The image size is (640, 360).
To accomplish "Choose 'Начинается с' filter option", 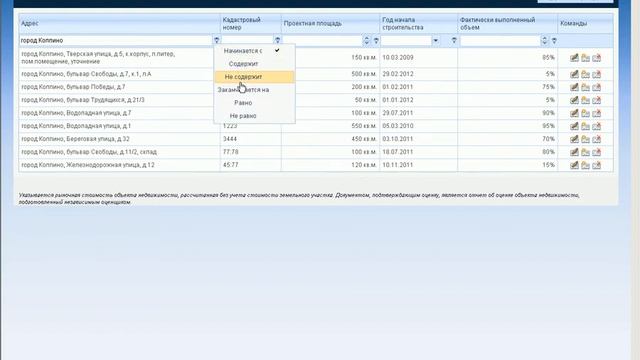I will 254,51.
